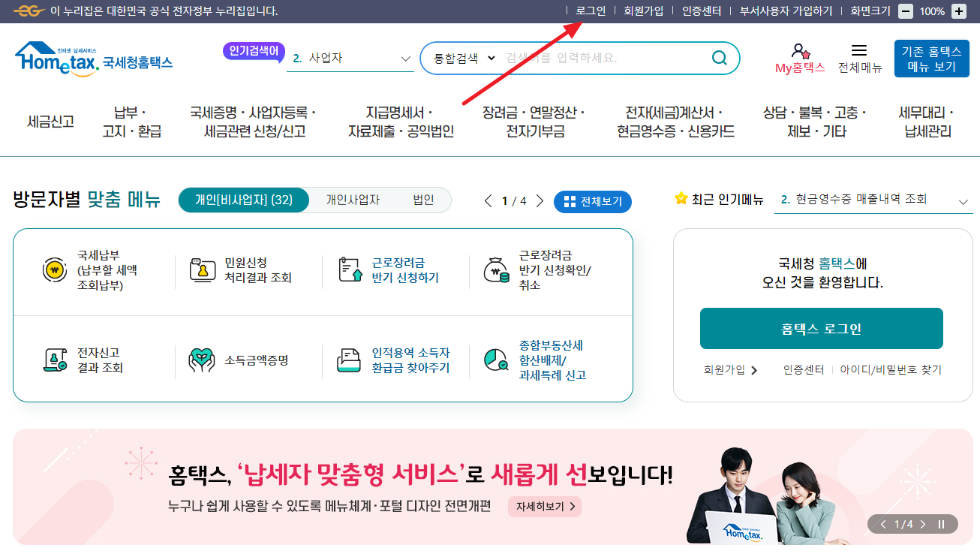Screen dimensions: 980x560
Task: Click the 국세납부 coin icon
Action: click(x=55, y=270)
